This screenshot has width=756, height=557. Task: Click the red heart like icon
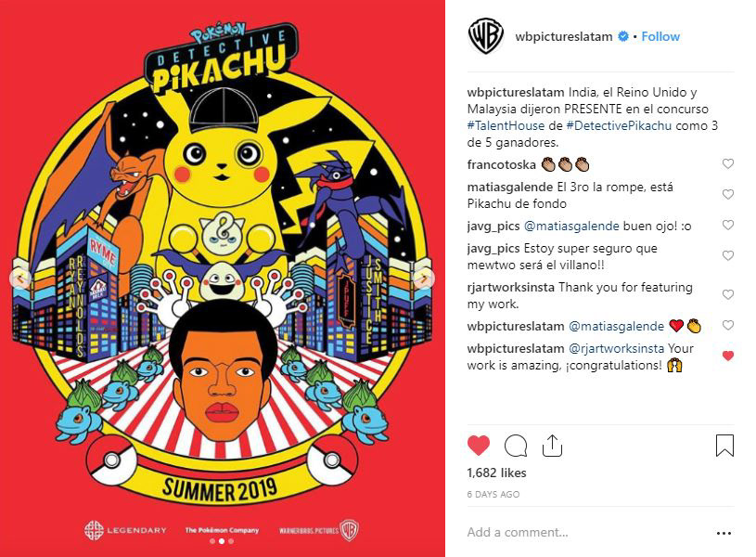pos(479,446)
